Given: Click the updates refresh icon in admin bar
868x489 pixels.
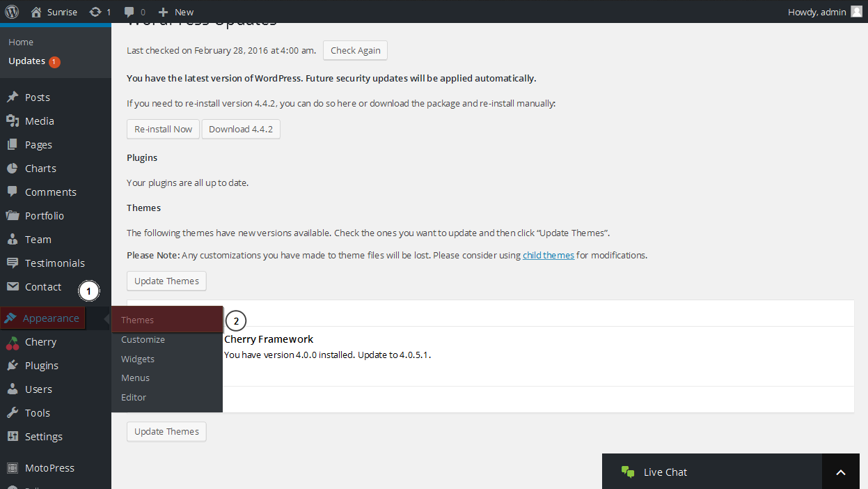Looking at the screenshot, I should [95, 12].
